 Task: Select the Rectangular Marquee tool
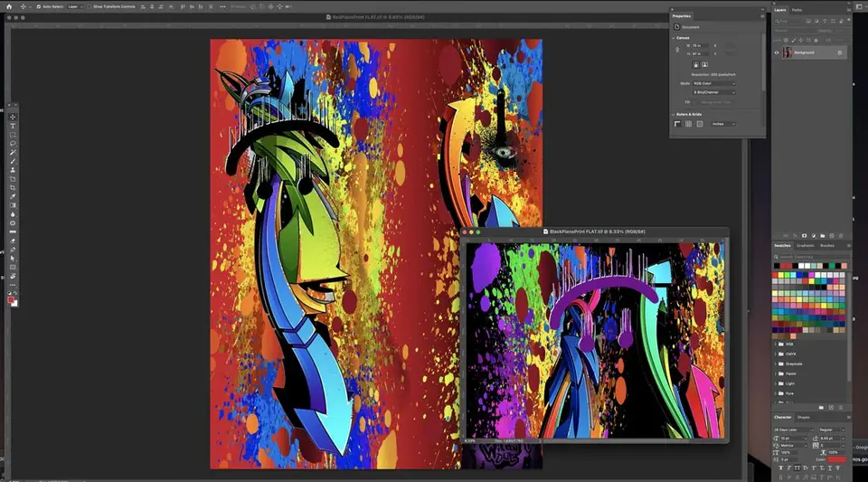point(13,135)
